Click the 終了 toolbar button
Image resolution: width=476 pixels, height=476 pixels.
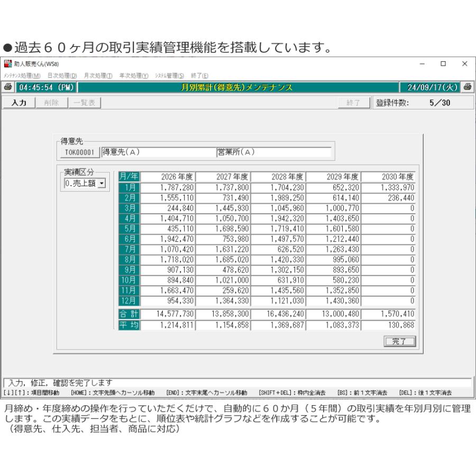point(354,103)
